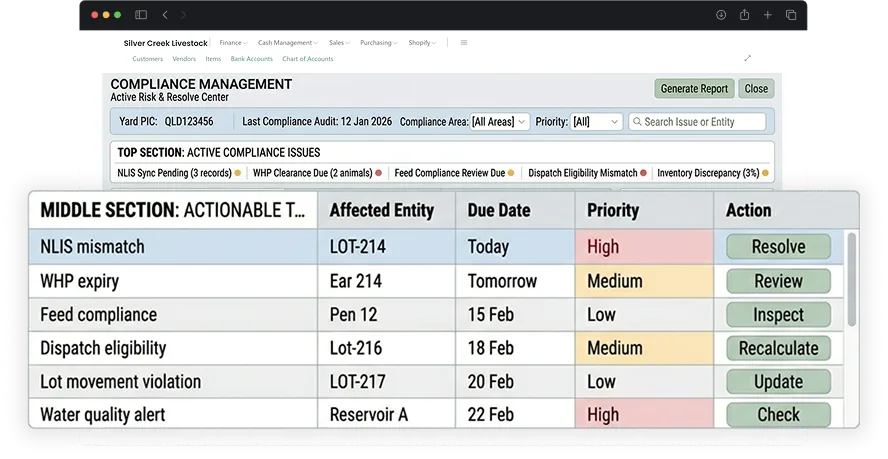Open the Shopify menu
The height and width of the screenshot is (459, 888).
[x=422, y=42]
